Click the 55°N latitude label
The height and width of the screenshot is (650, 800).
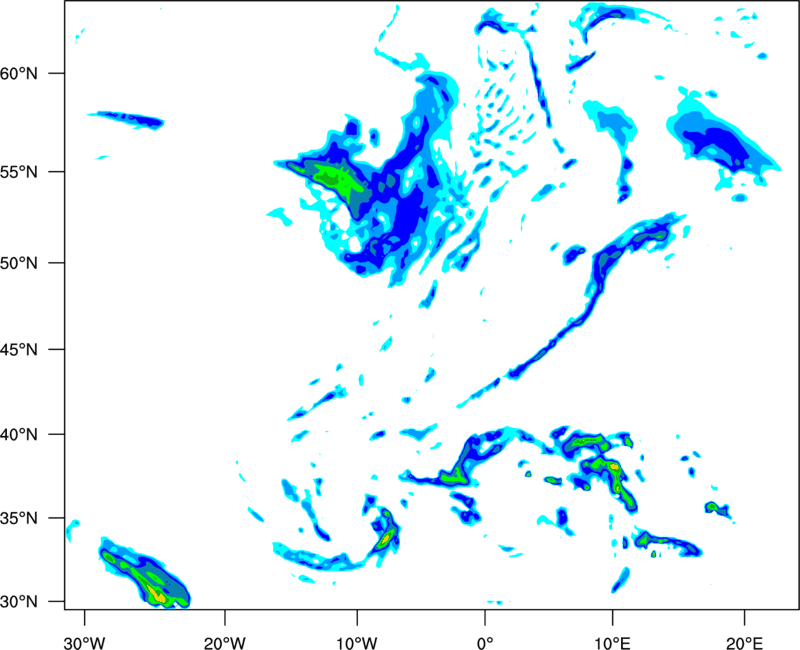click(x=19, y=172)
